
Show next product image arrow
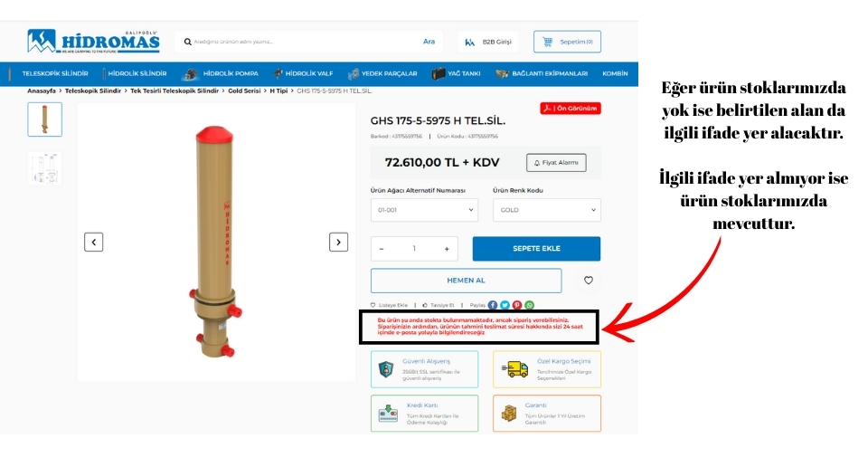point(338,242)
